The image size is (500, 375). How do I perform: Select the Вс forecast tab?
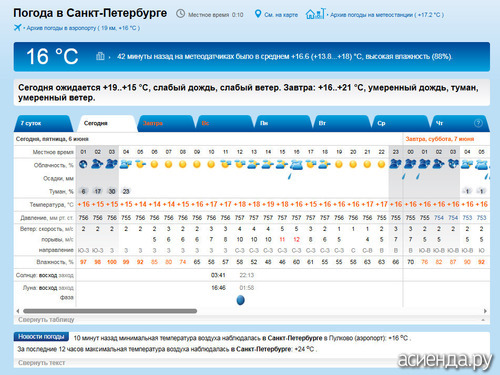[205, 123]
